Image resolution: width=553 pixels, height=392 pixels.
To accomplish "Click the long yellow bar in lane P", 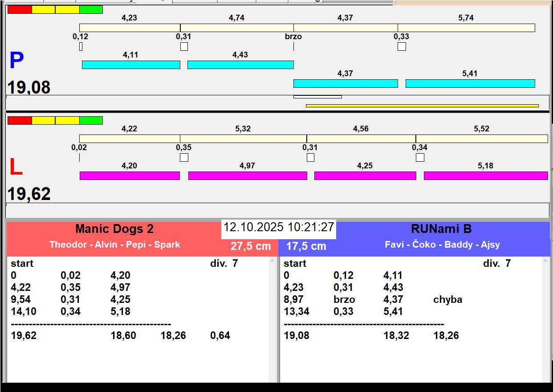I will [x=422, y=106].
